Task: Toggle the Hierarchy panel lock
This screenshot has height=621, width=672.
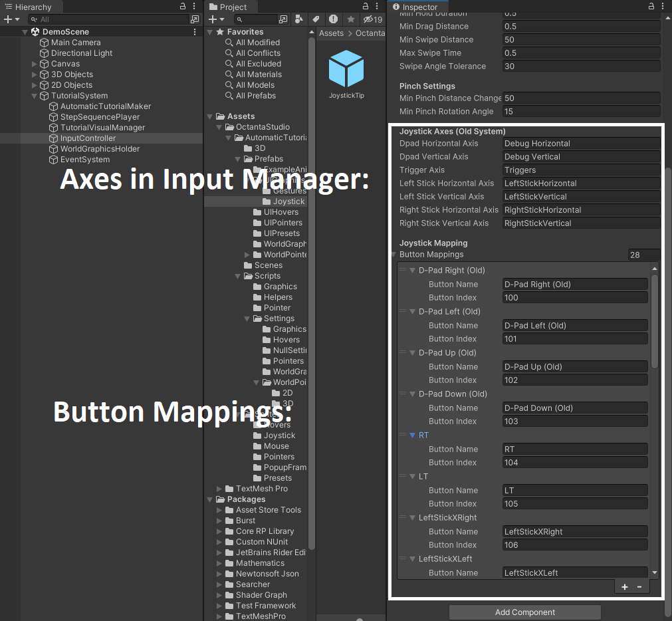Action: (x=183, y=7)
